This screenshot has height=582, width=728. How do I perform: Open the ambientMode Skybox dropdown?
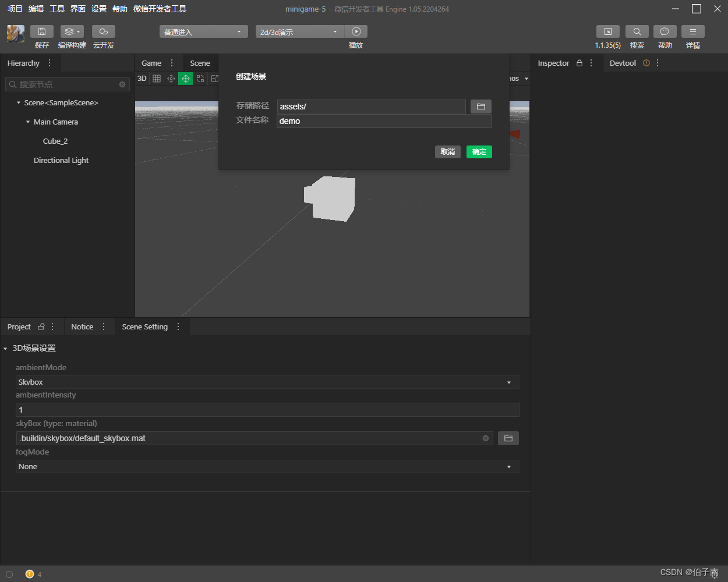pos(267,382)
